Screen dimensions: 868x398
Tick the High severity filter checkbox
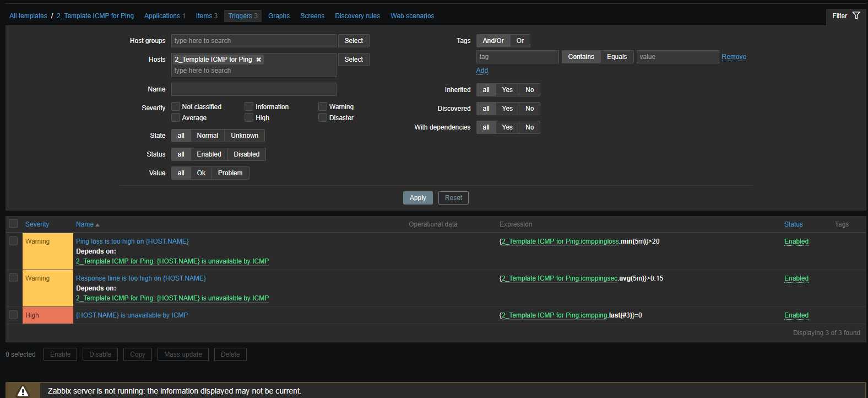249,117
